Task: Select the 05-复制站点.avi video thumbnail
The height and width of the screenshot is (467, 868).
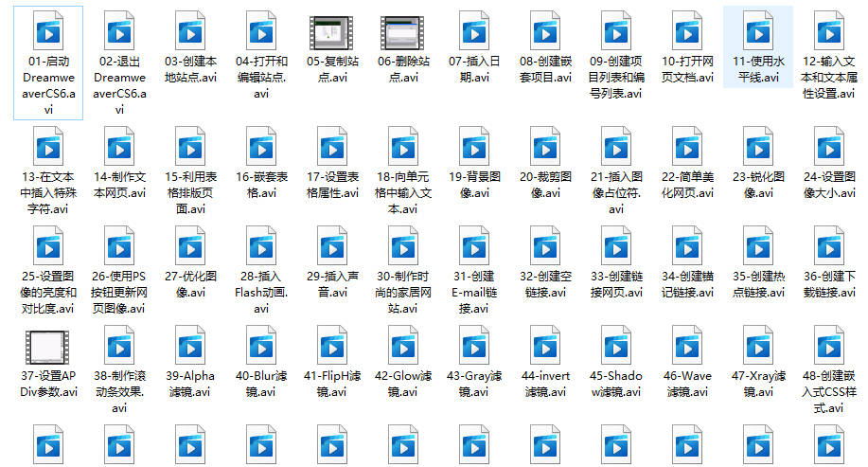Action: (331, 33)
